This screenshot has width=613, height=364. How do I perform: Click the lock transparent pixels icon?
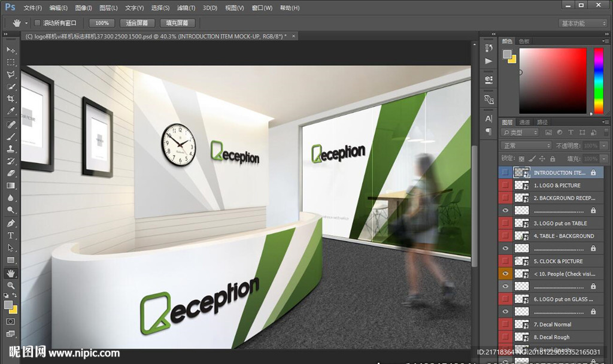point(521,159)
